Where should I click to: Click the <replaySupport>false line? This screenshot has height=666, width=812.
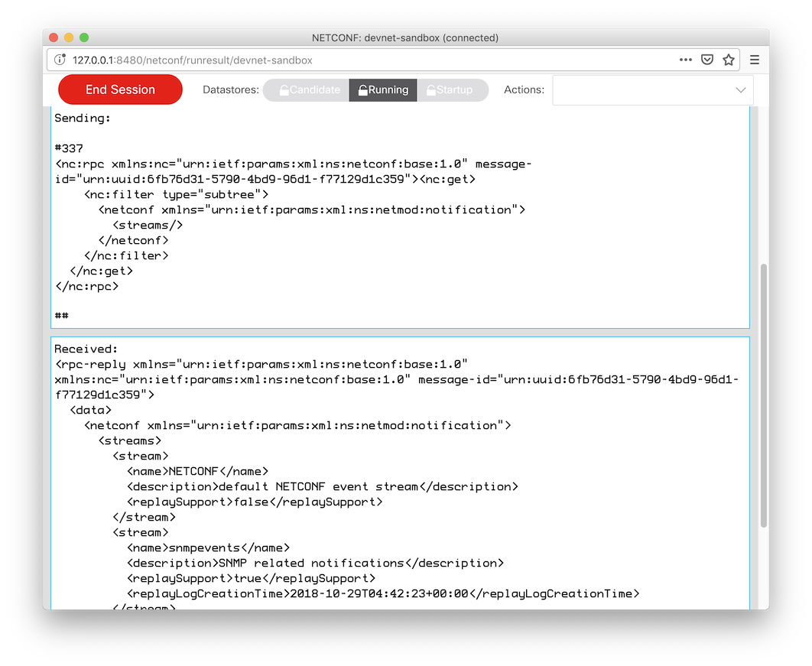pos(255,502)
